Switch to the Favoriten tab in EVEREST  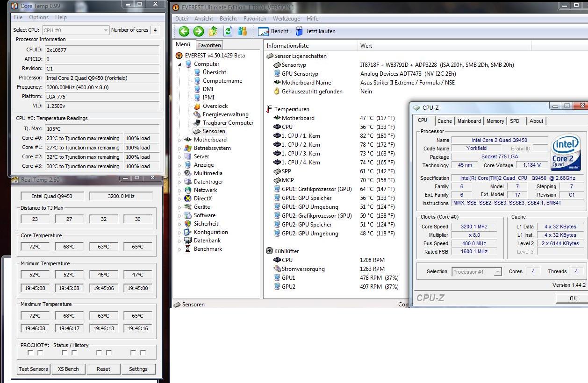click(209, 45)
